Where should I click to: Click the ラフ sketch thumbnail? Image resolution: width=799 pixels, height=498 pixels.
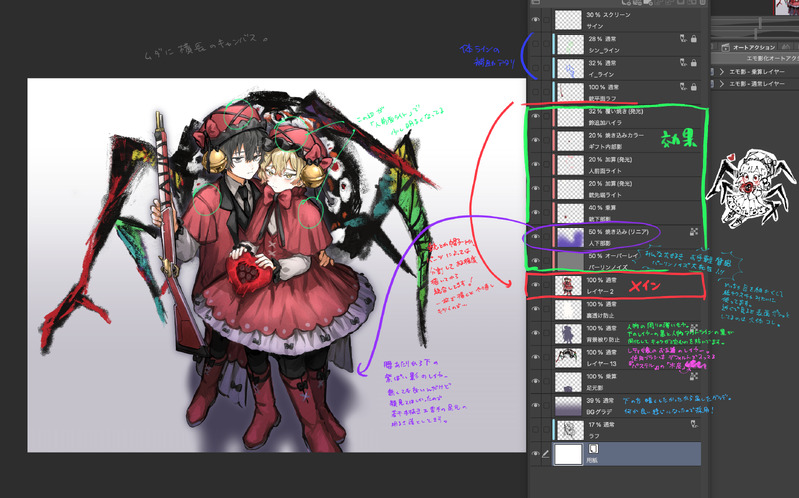click(570, 430)
